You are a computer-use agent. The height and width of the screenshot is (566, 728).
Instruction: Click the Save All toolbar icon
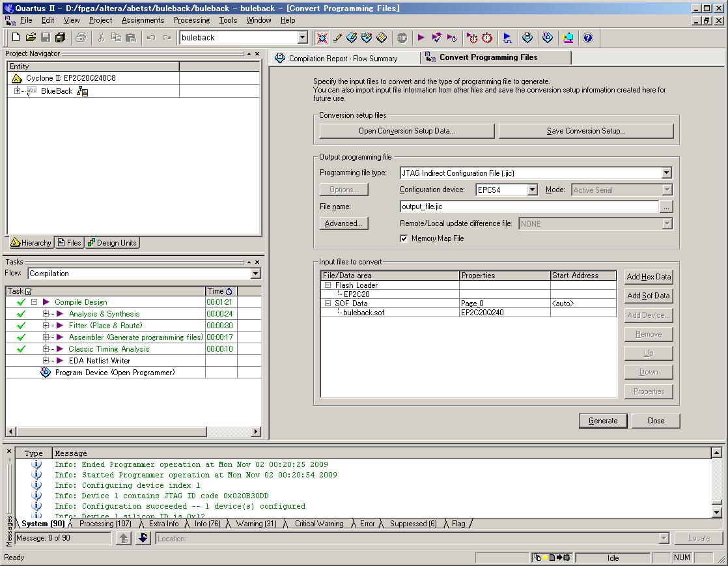coord(61,38)
